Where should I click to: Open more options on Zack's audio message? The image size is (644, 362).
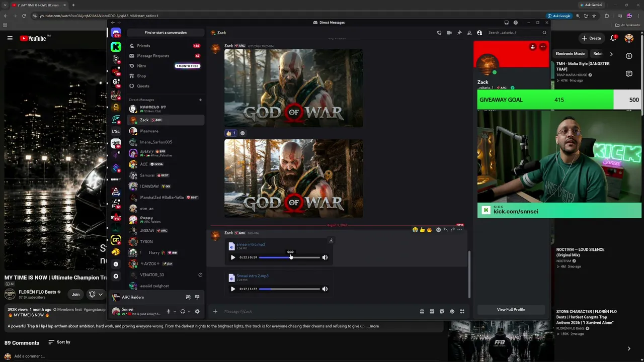[459, 230]
